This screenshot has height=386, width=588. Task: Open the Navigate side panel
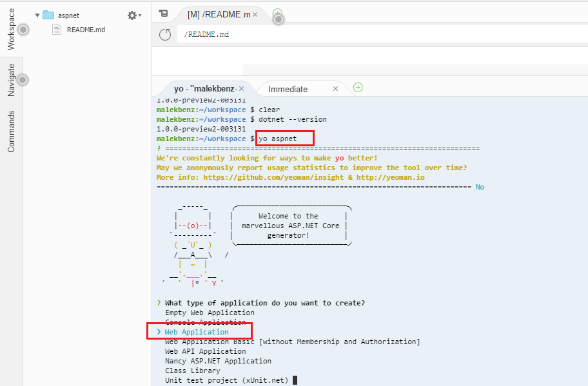click(11, 80)
